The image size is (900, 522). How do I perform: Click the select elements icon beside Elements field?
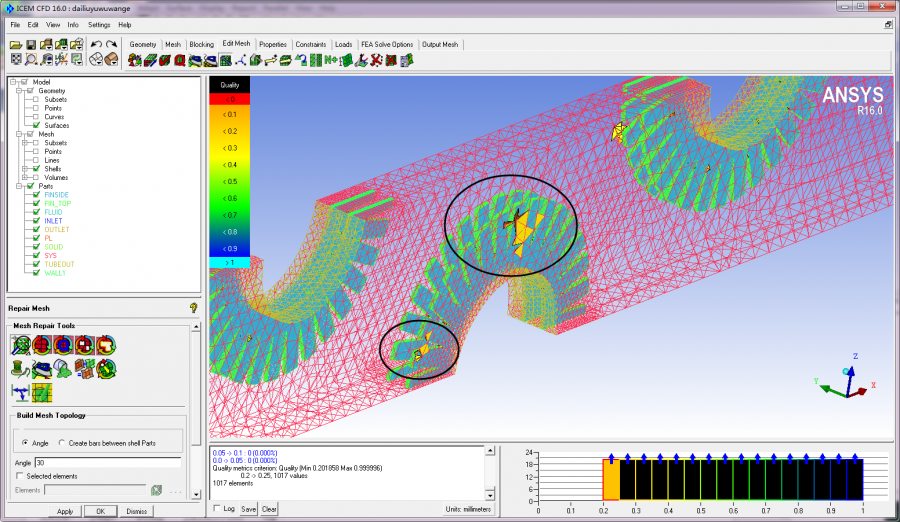pyautogui.click(x=156, y=489)
